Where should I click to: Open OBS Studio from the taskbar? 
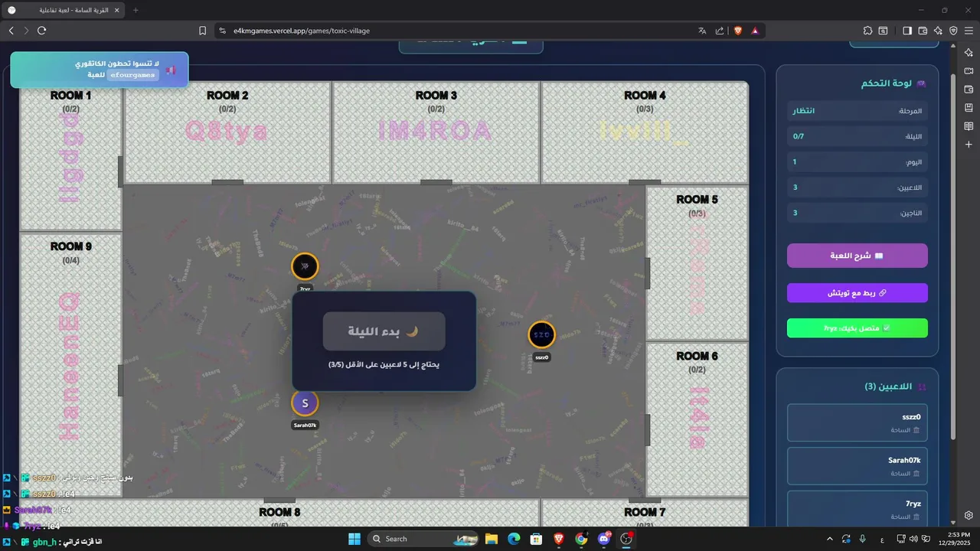(x=626, y=539)
